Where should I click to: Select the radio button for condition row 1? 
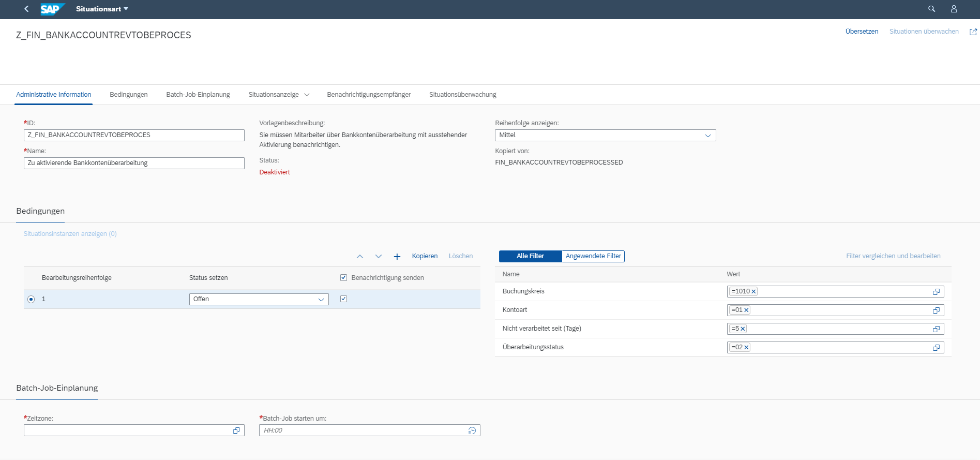(31, 299)
